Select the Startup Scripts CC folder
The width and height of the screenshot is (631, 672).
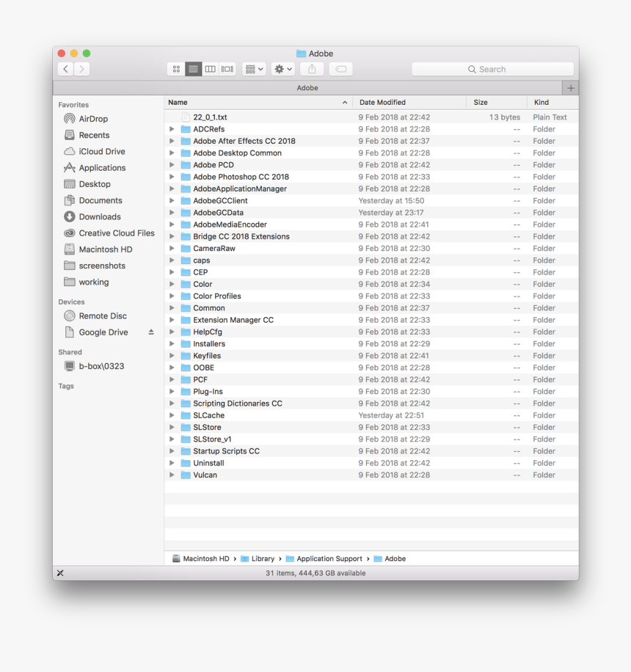[371, 451]
